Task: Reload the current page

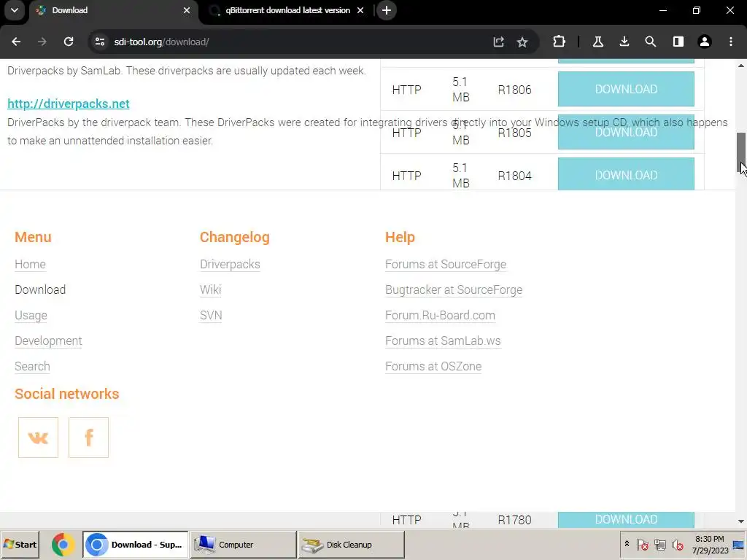Action: click(69, 42)
